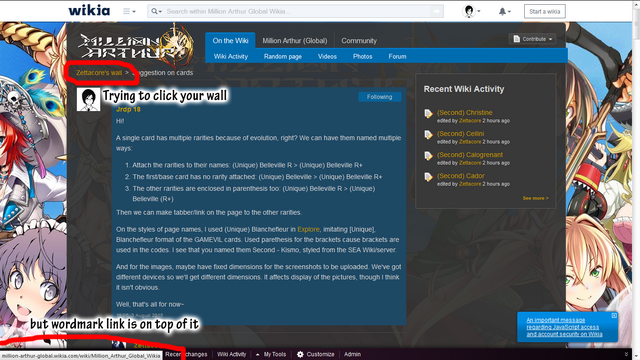
Task: Expand the My Tools menu
Action: 271,354
